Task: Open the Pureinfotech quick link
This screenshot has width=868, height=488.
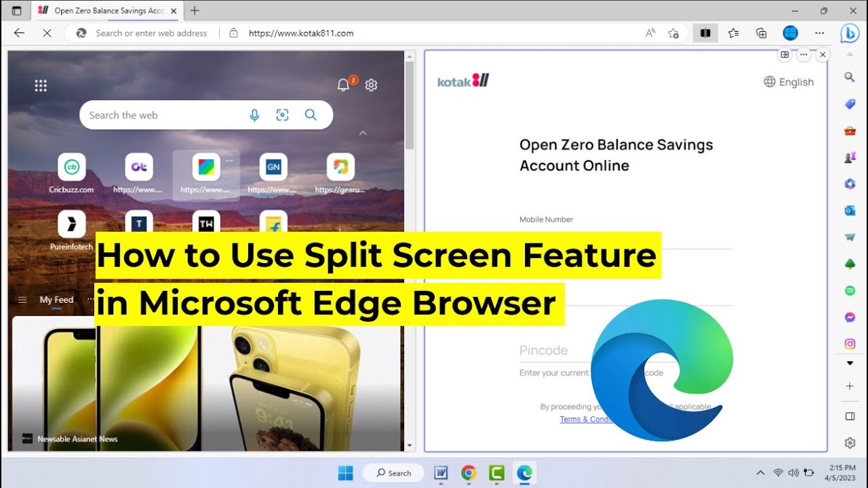Action: [x=71, y=230]
